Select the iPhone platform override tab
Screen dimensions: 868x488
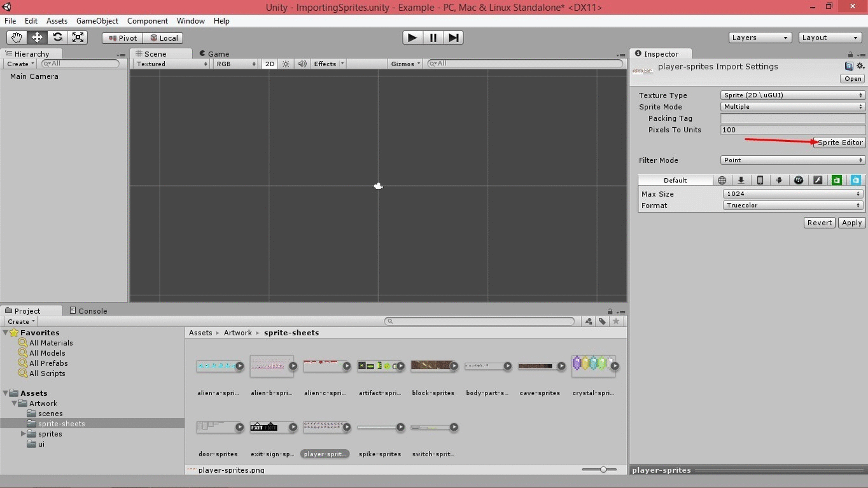(760, 180)
